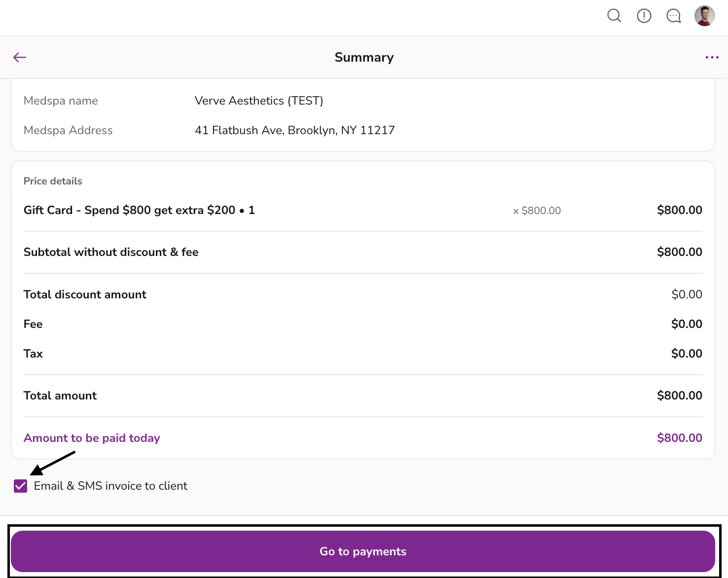
Task: Open the chat bubble messages icon
Action: click(673, 16)
